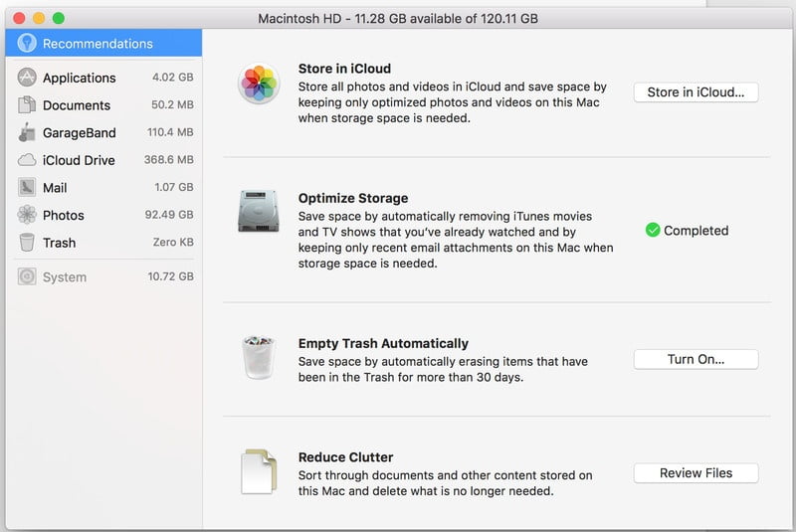Click the Applications sidebar icon
Screen dimensions: 796x532
(27, 78)
